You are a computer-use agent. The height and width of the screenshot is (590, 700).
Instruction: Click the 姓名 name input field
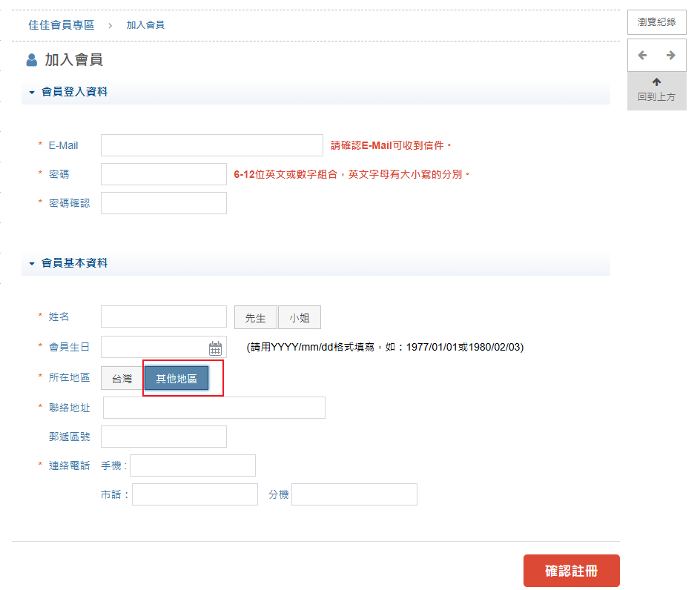(163, 316)
